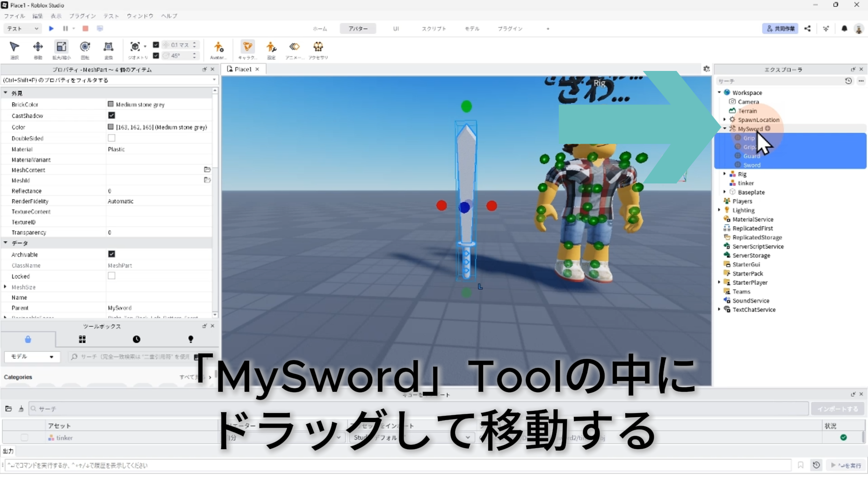This screenshot has width=868, height=488.
Task: Click the 共同作業 collaborate button
Action: [780, 28]
